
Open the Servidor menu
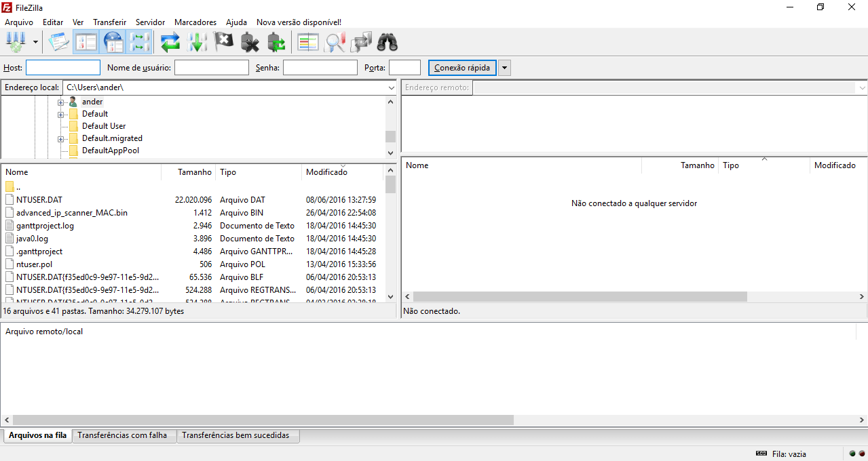pyautogui.click(x=150, y=22)
